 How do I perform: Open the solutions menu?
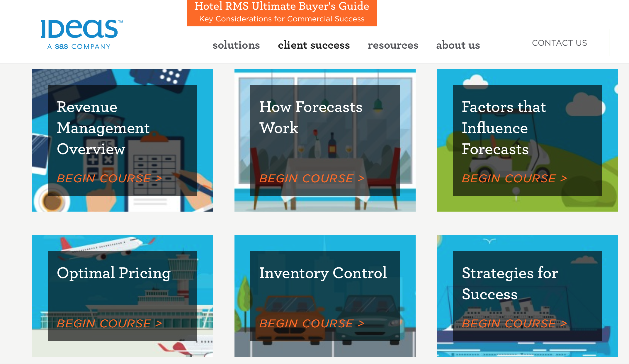pos(236,45)
